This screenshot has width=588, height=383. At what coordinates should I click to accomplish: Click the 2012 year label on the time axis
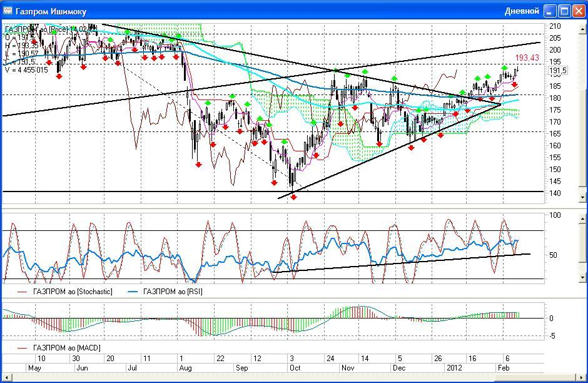pyautogui.click(x=455, y=368)
